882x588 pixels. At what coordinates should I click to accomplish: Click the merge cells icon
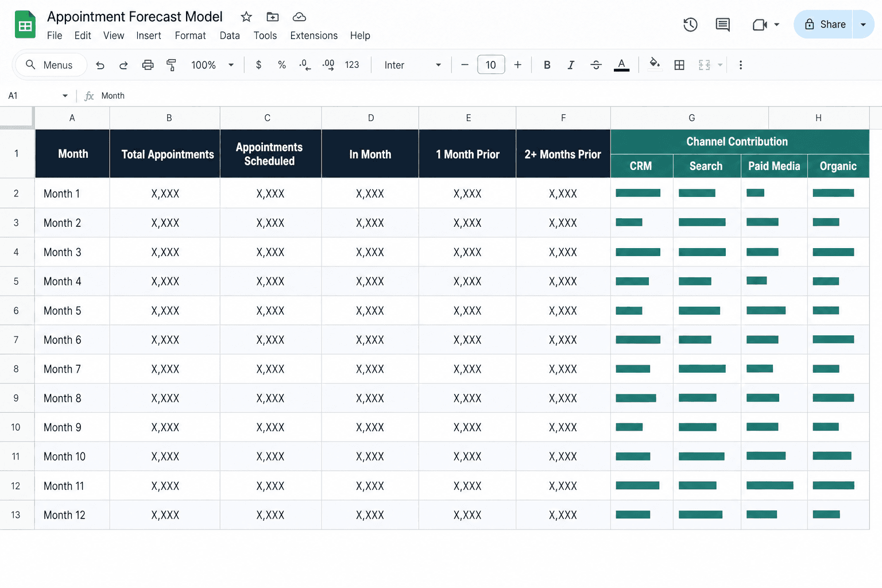[x=705, y=65]
